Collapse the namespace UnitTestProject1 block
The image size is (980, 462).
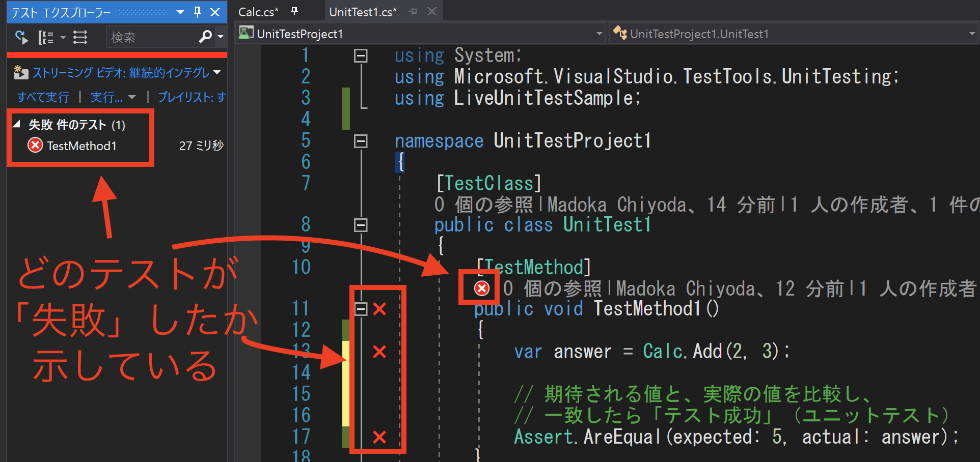click(361, 141)
